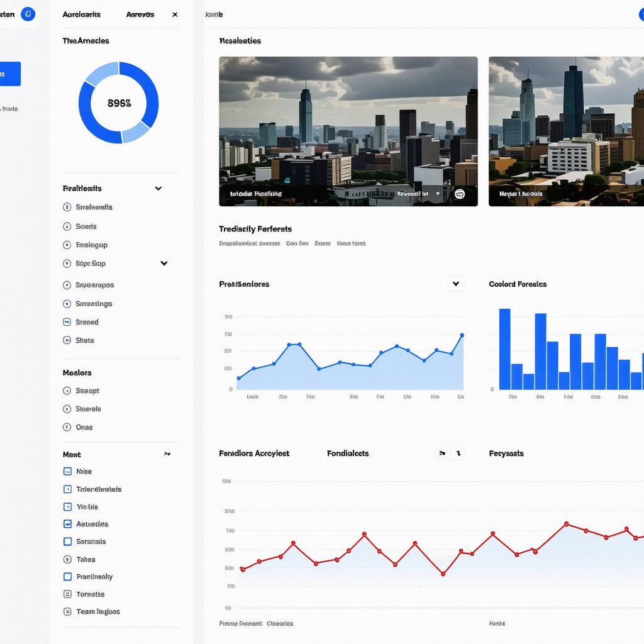
Task: Select the Ikara foret tab
Action: [351, 243]
